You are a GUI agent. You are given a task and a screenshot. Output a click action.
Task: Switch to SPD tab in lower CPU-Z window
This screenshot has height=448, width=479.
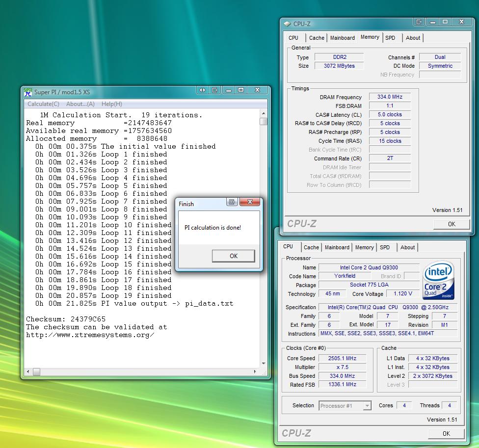point(385,247)
